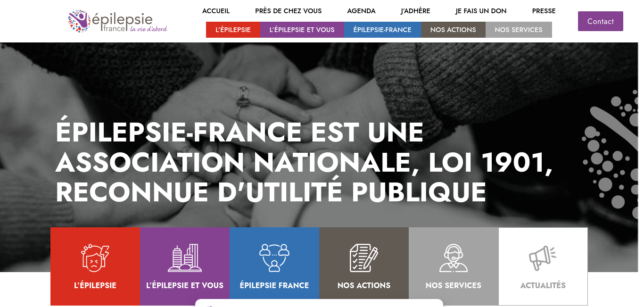Select the red L'épilepsie navigation tab

(x=233, y=30)
